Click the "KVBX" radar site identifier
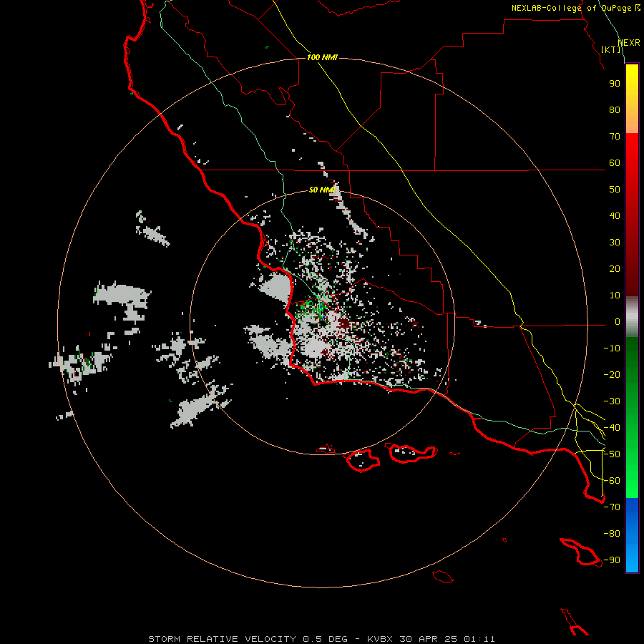Viewport: 644px width, 644px height. tap(380, 639)
